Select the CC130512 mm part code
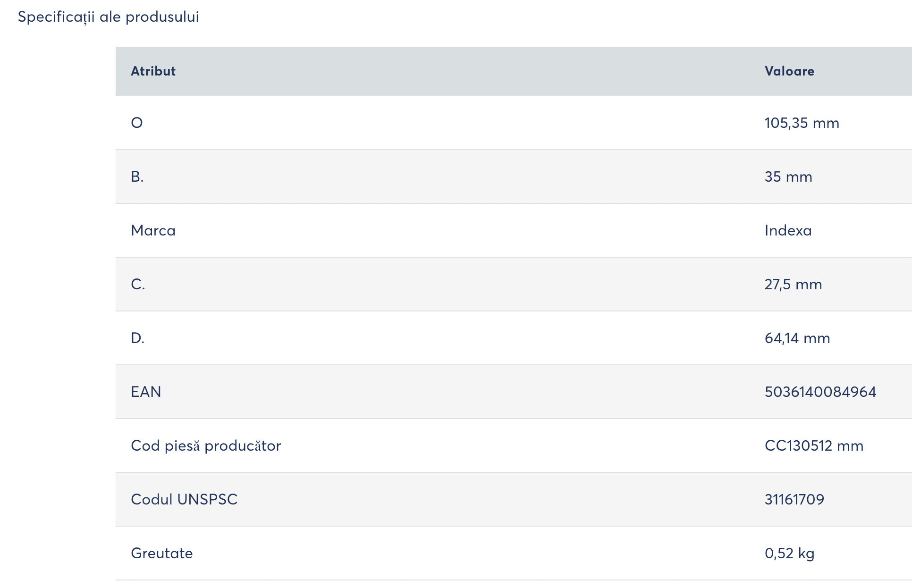Image resolution: width=912 pixels, height=588 pixels. click(814, 446)
